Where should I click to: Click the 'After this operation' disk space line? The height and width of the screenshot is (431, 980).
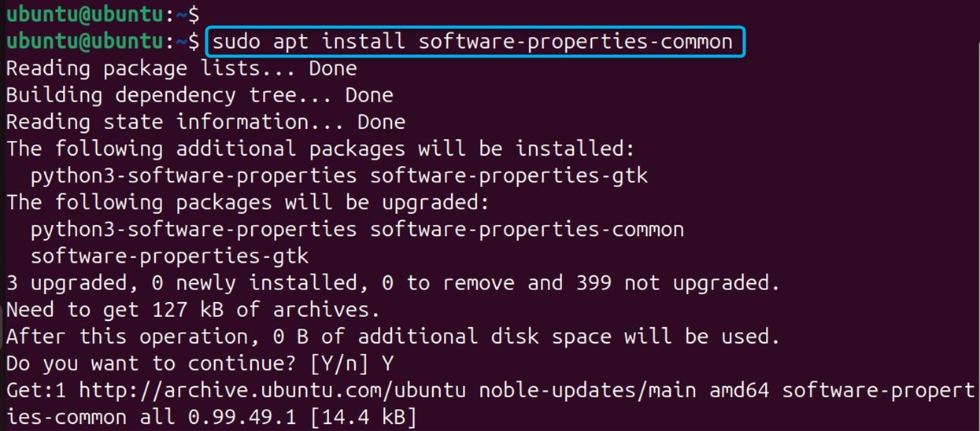coord(393,337)
